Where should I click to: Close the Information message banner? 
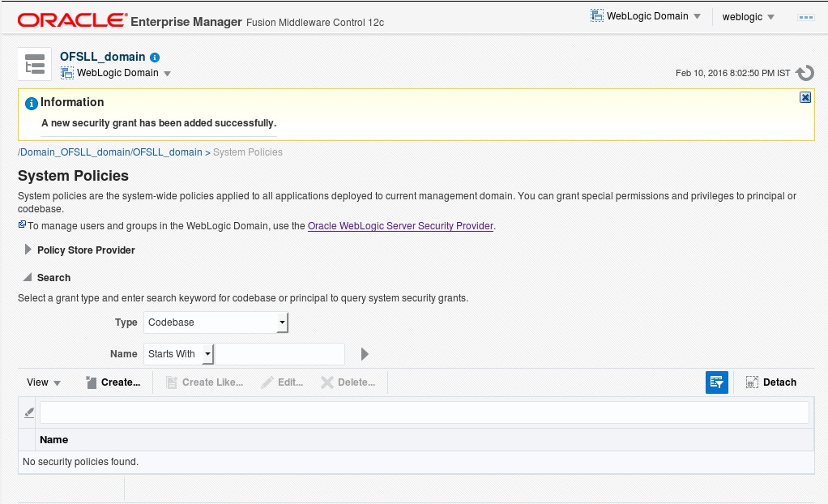click(x=805, y=97)
